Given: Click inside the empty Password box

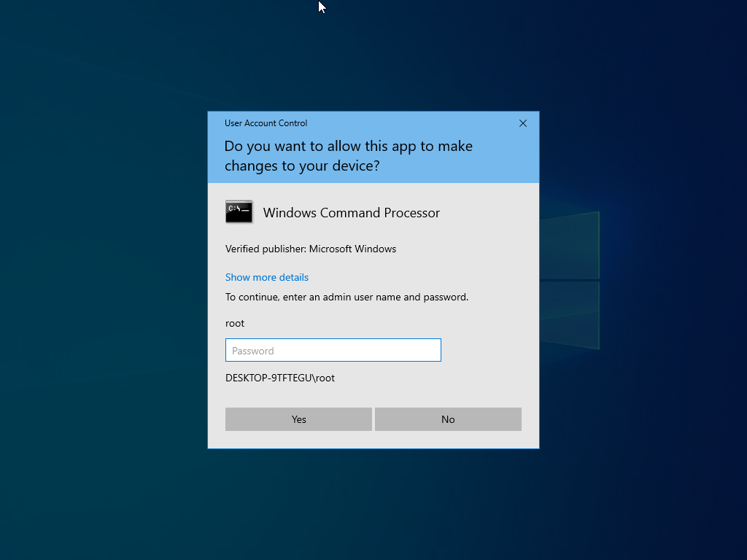Looking at the screenshot, I should tap(333, 350).
